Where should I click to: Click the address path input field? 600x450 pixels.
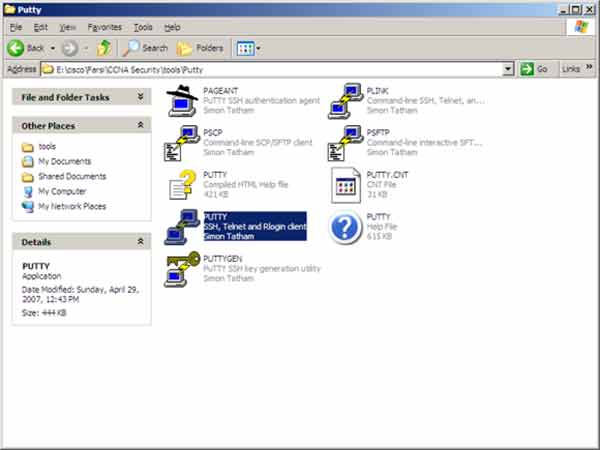277,69
